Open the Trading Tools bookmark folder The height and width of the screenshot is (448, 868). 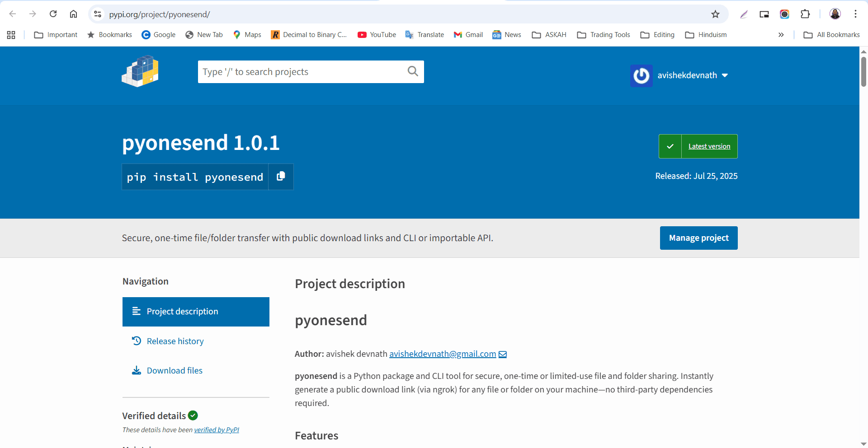pos(604,35)
